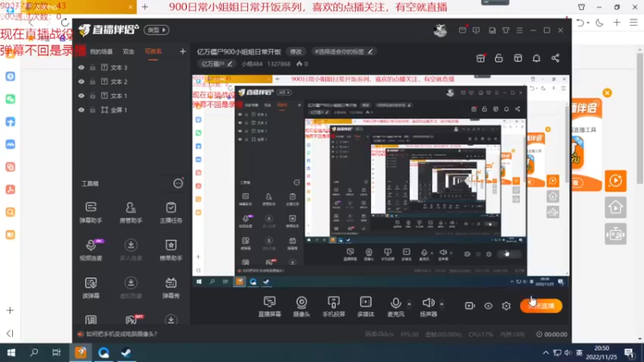Collapse the browser left sidebar arrow
This screenshot has width=644, height=362.
click(x=10, y=334)
